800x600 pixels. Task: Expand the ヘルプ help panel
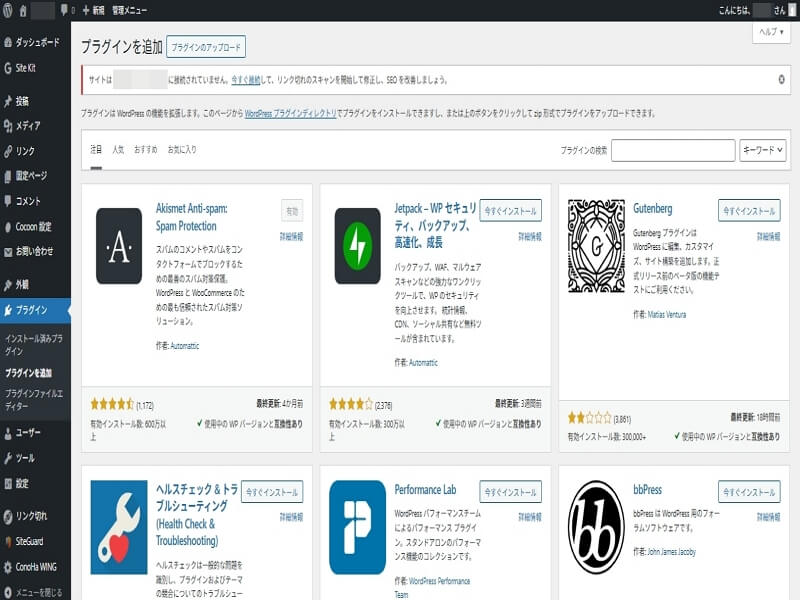click(770, 32)
